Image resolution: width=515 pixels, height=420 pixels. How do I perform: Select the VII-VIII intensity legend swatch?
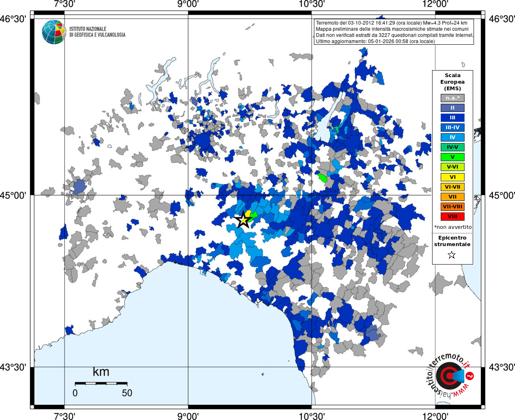point(453,207)
